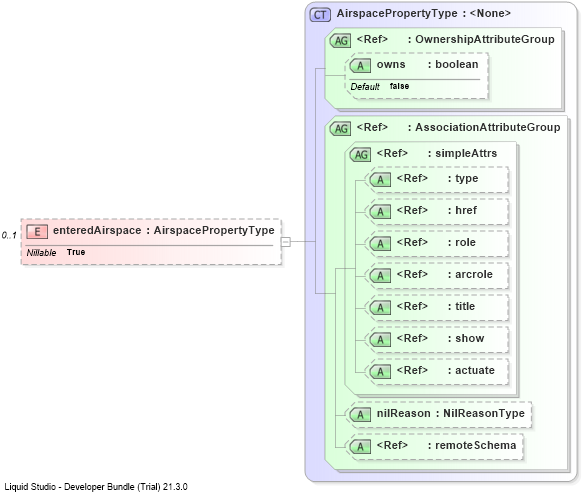Select the role attribute reference
The width and height of the screenshot is (582, 492).
coord(437,243)
